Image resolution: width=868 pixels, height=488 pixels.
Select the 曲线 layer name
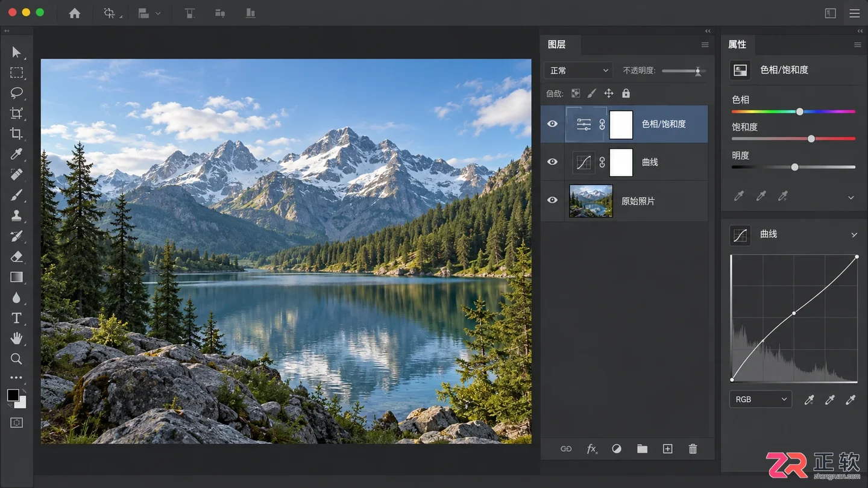tap(650, 163)
